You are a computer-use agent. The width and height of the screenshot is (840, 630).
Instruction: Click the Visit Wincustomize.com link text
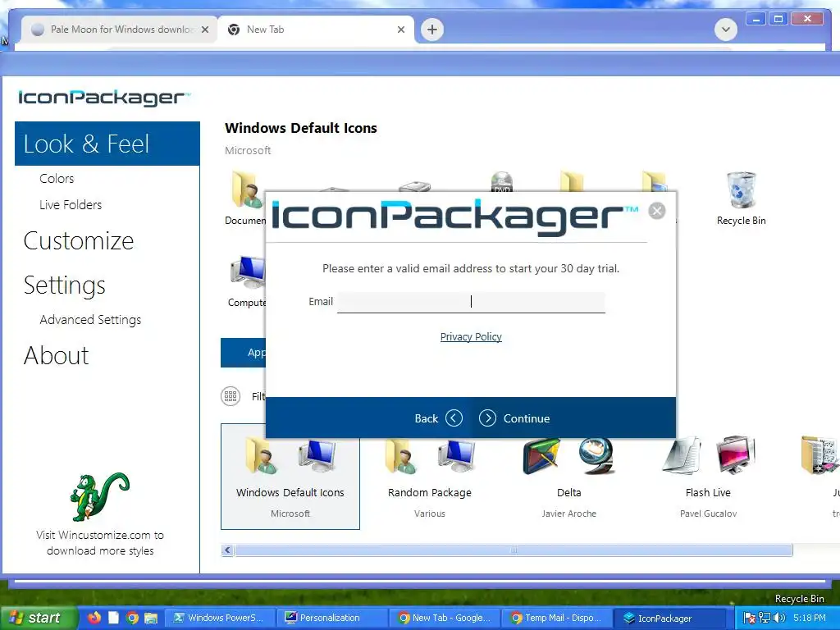pyautogui.click(x=100, y=543)
